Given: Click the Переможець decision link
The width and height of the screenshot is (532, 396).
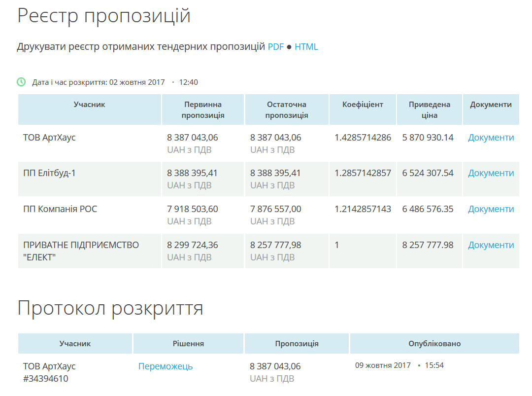Looking at the screenshot, I should pyautogui.click(x=165, y=366).
